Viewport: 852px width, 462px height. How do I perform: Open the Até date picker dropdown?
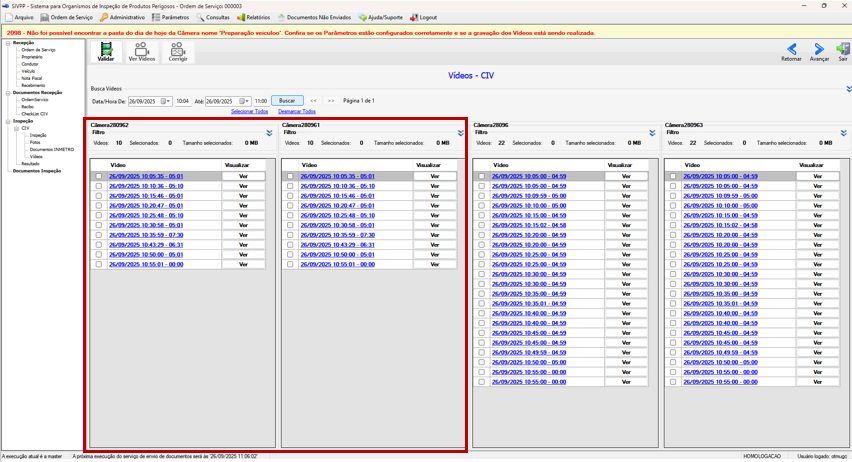[246, 101]
